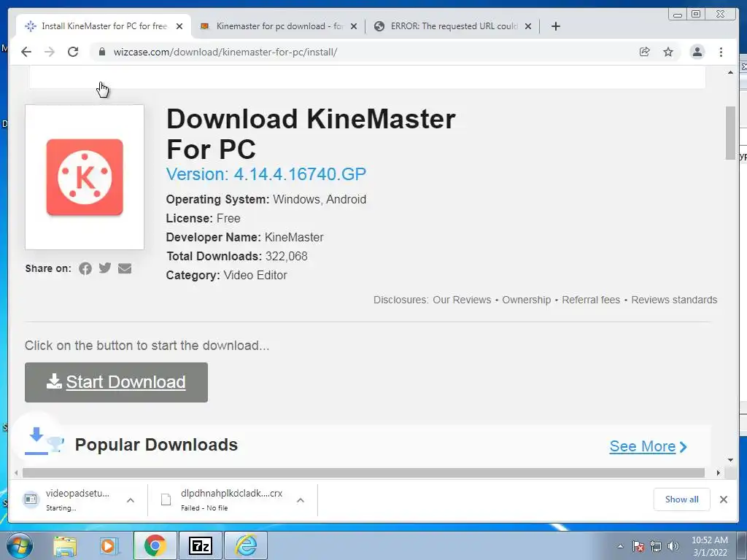Open the Our Reviews disclosure link
747x560 pixels.
(x=462, y=300)
